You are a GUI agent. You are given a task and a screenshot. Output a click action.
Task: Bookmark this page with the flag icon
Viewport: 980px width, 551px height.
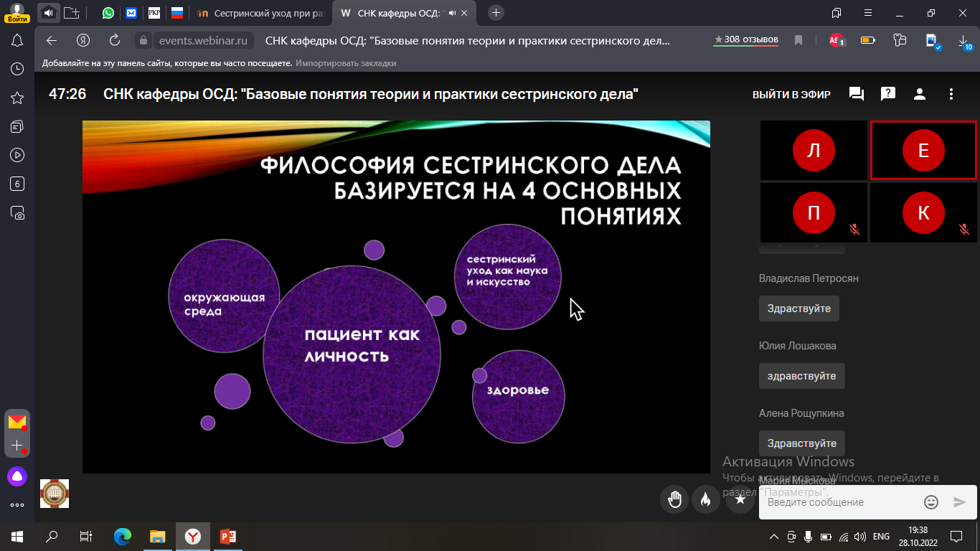798,40
